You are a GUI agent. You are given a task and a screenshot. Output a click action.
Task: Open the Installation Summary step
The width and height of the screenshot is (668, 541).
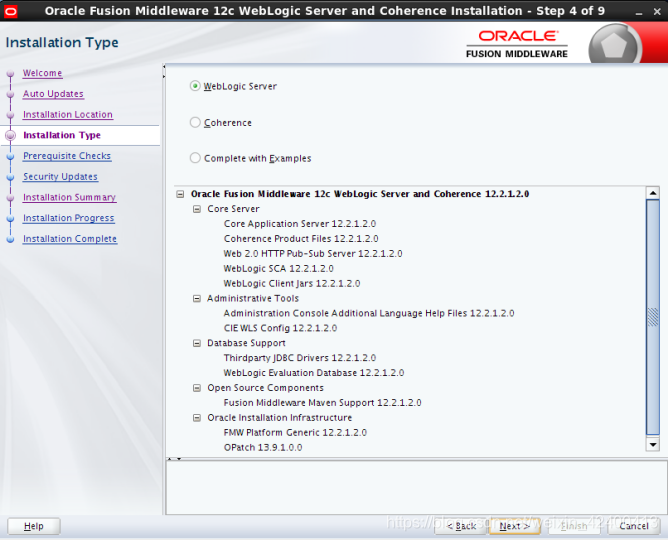pos(69,198)
